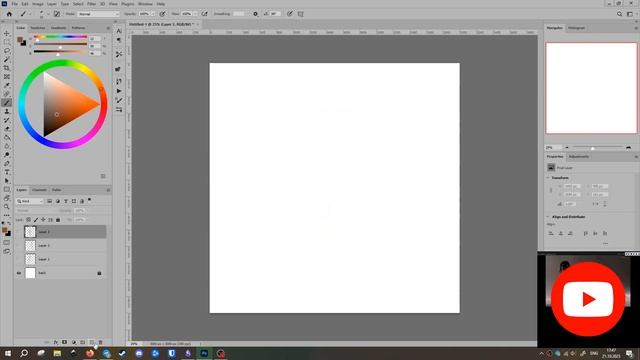Select the Move tool
Viewport: 640px width, 360px height.
[7, 33]
